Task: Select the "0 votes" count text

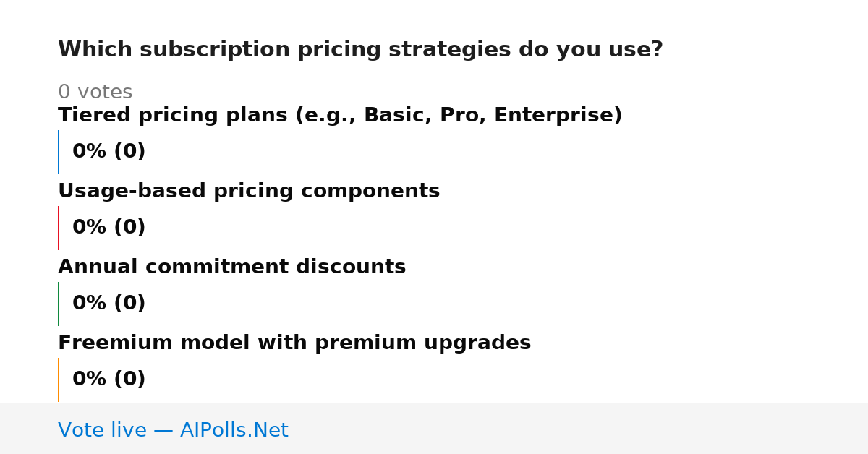Action: click(95, 93)
